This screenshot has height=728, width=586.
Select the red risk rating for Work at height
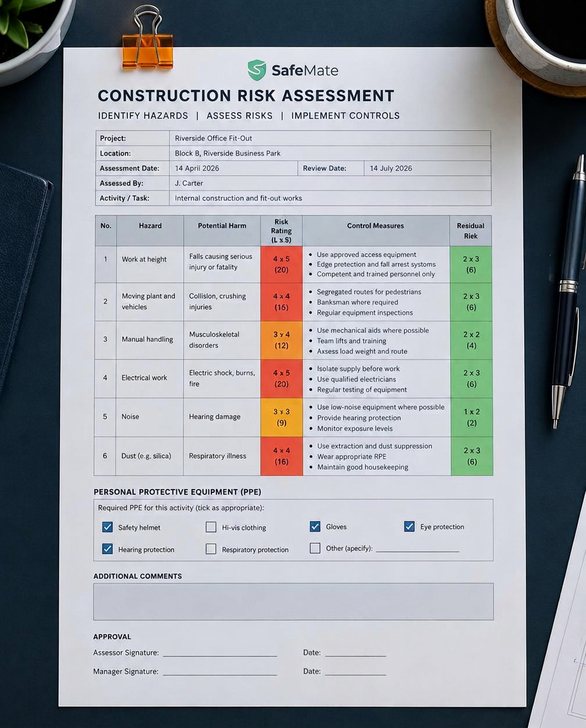pos(281,264)
